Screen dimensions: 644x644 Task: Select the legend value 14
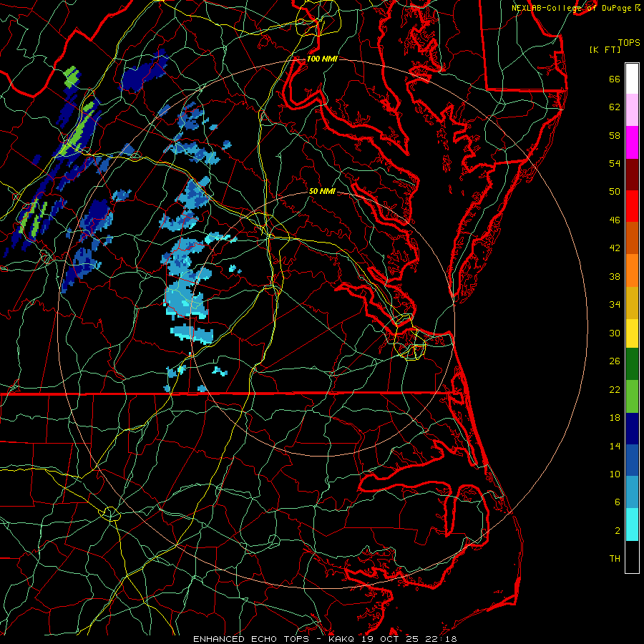[615, 446]
